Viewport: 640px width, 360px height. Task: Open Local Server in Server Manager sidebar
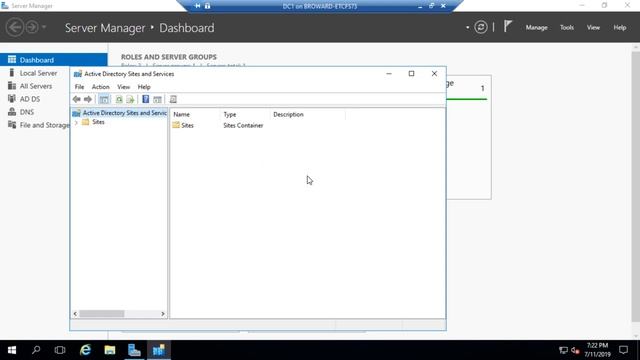pyautogui.click(x=38, y=73)
